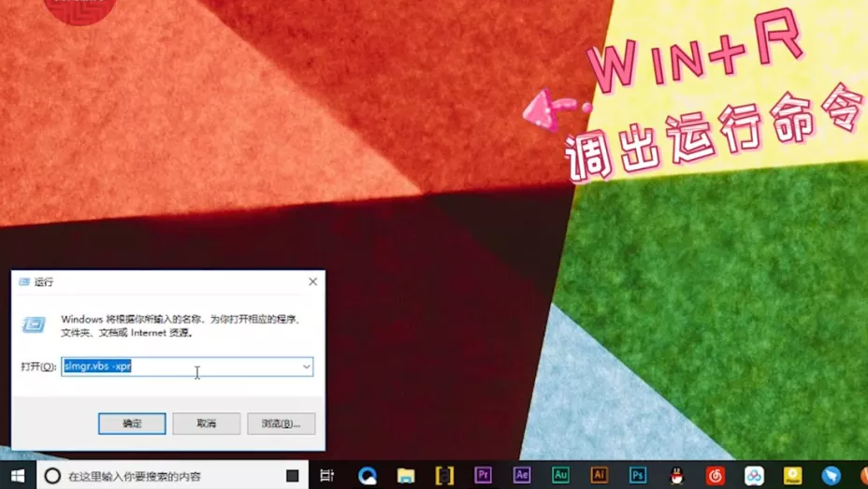This screenshot has height=489, width=868.
Task: Expand the 打开 command history dropdown
Action: pos(306,367)
